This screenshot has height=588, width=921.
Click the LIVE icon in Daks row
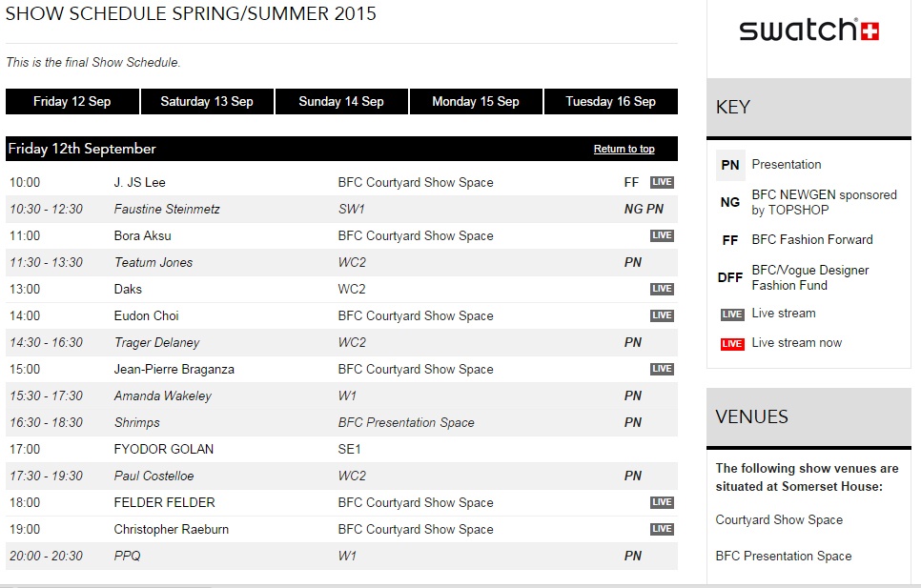[662, 289]
